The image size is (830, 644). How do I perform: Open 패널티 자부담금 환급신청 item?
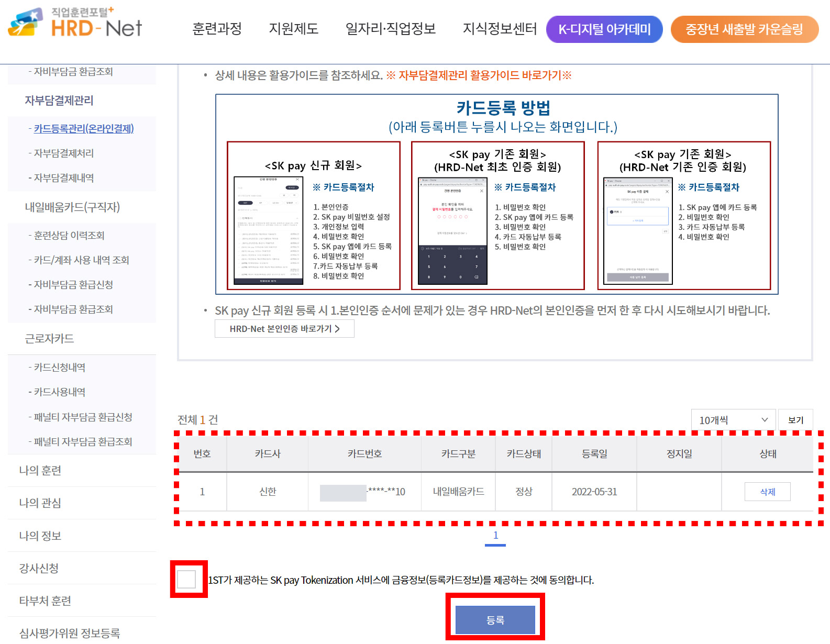83,417
